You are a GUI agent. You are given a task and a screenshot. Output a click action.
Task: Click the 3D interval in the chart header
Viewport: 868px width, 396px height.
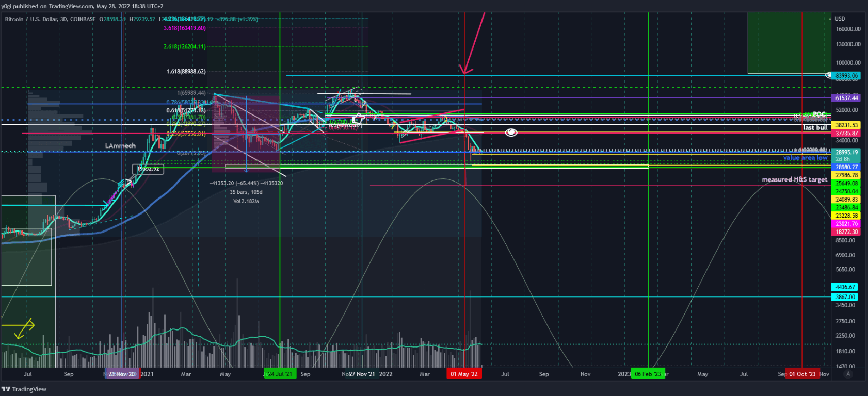pos(64,19)
